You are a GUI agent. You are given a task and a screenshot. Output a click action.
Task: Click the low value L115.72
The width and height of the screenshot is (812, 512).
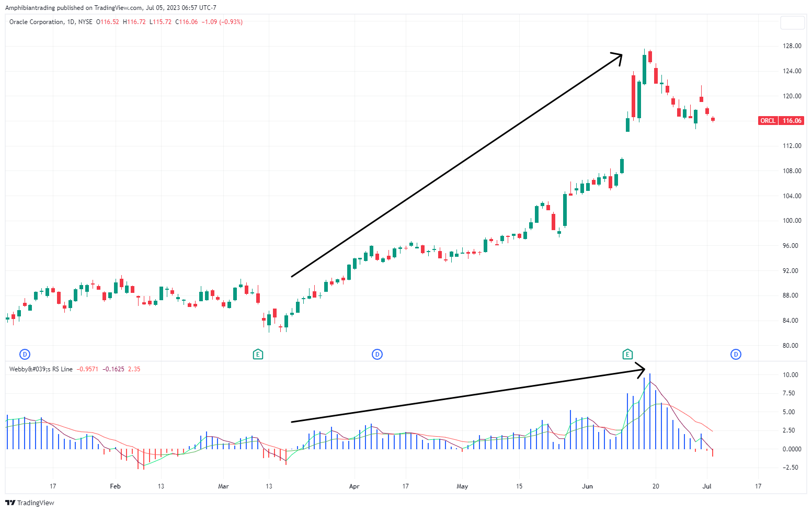(x=161, y=22)
